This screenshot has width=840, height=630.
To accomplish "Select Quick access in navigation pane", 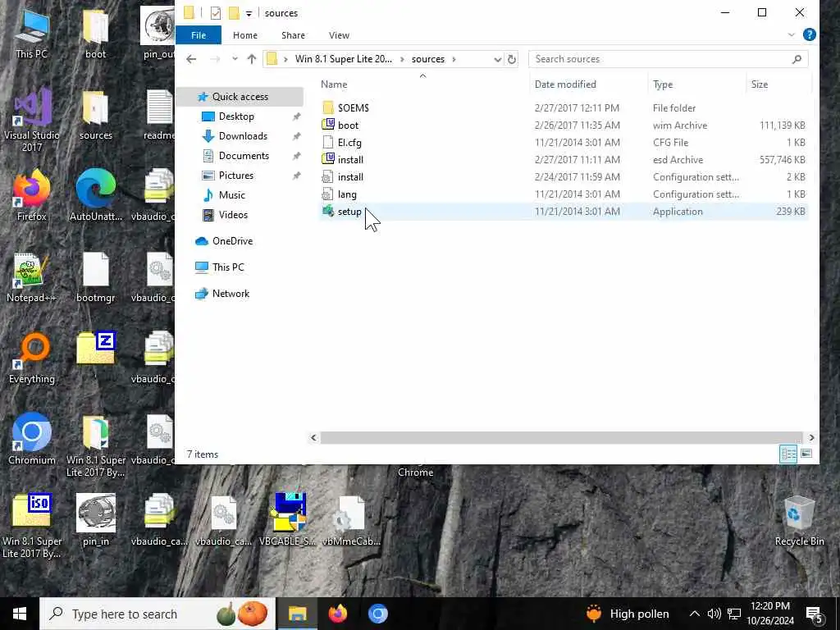I will coord(240,97).
